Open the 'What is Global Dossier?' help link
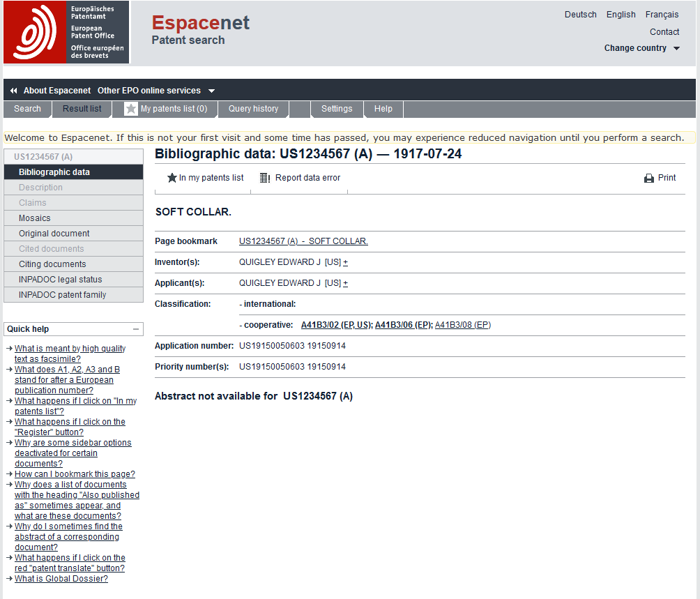700x599 pixels. click(x=61, y=579)
